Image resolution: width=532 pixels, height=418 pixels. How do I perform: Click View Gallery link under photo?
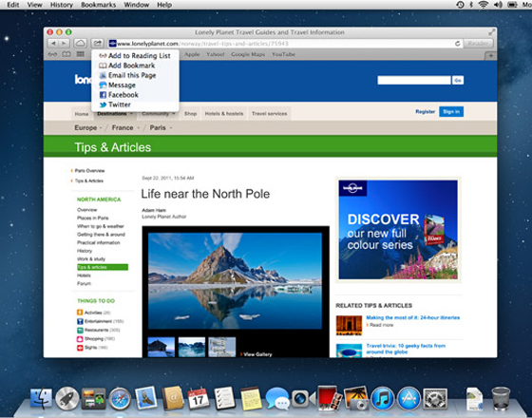click(x=256, y=354)
